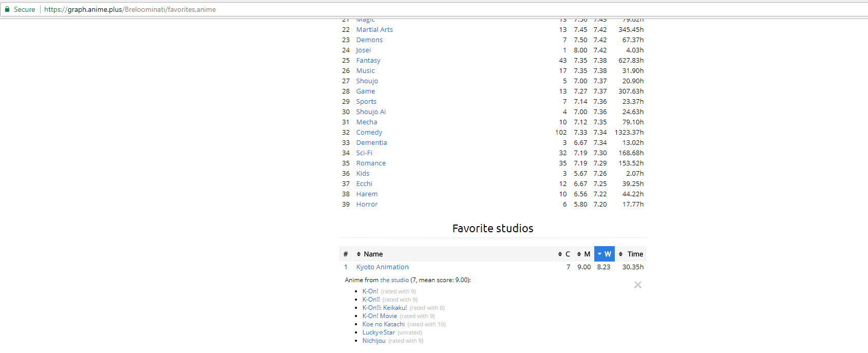
Task: Open Koe no Katachi anime link
Action: (x=383, y=324)
